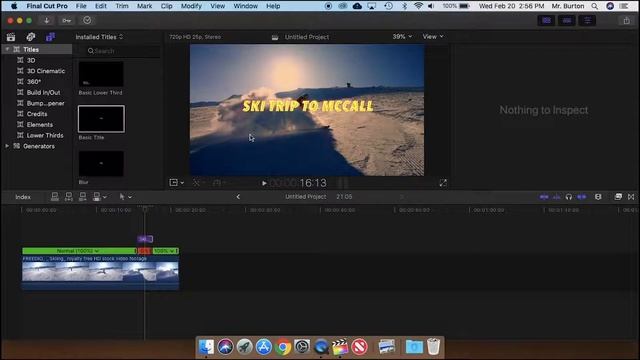Open the viewer View options dropdown

pyautogui.click(x=433, y=36)
